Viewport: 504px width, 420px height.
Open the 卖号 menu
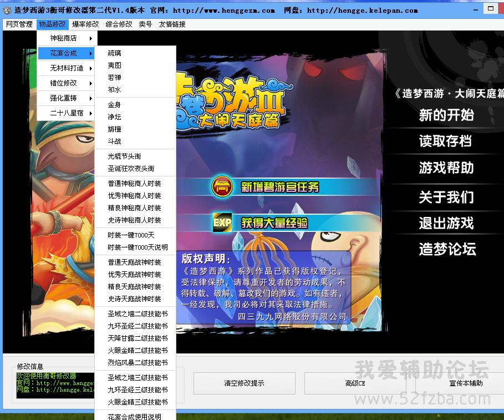tap(145, 24)
